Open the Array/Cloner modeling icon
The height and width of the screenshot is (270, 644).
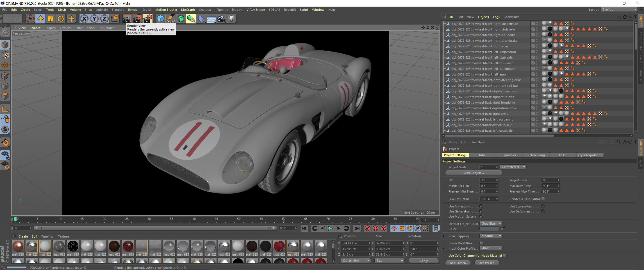[x=191, y=19]
